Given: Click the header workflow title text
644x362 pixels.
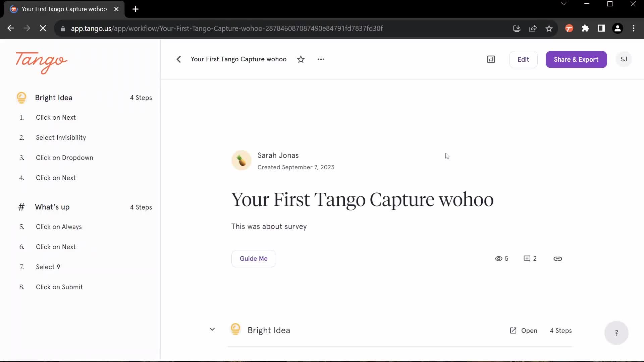Looking at the screenshot, I should click(x=238, y=59).
